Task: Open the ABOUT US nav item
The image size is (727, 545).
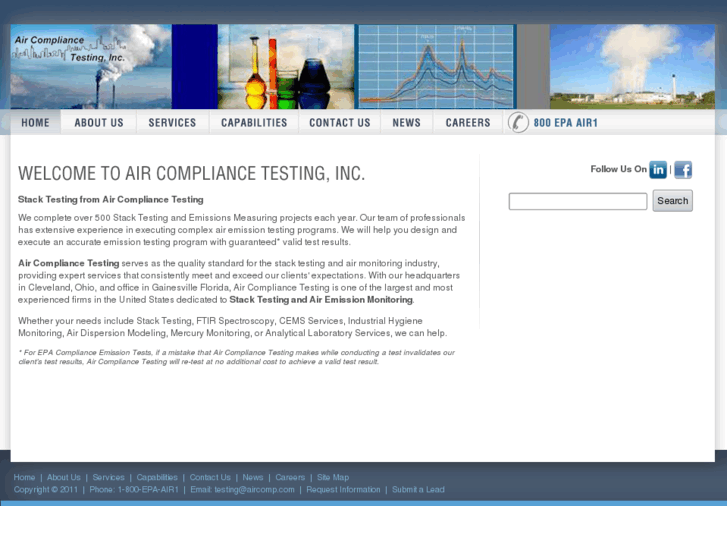Action: point(99,122)
